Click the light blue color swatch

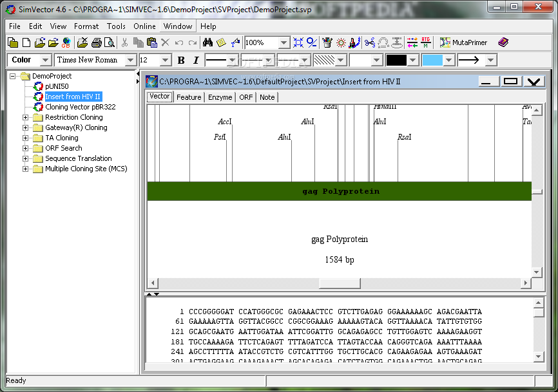pos(432,60)
